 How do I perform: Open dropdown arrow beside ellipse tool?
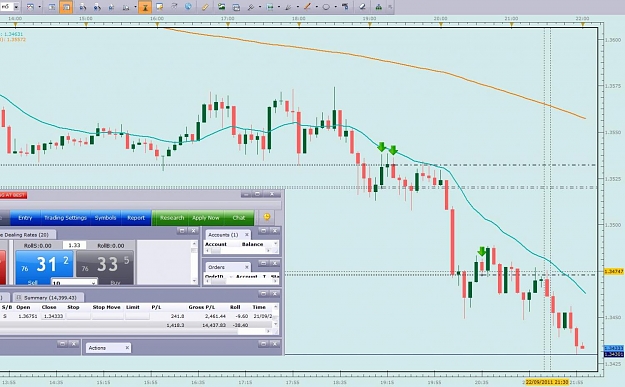point(335,7)
